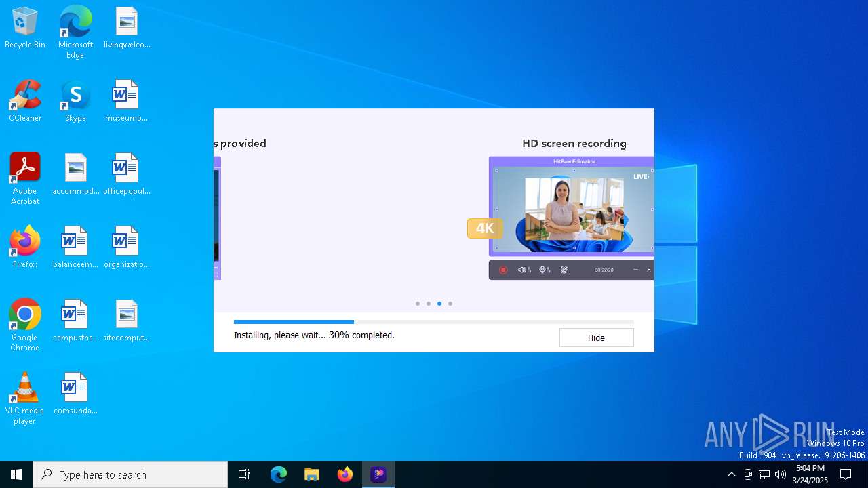Open File Explorer from taskbar

[x=312, y=474]
